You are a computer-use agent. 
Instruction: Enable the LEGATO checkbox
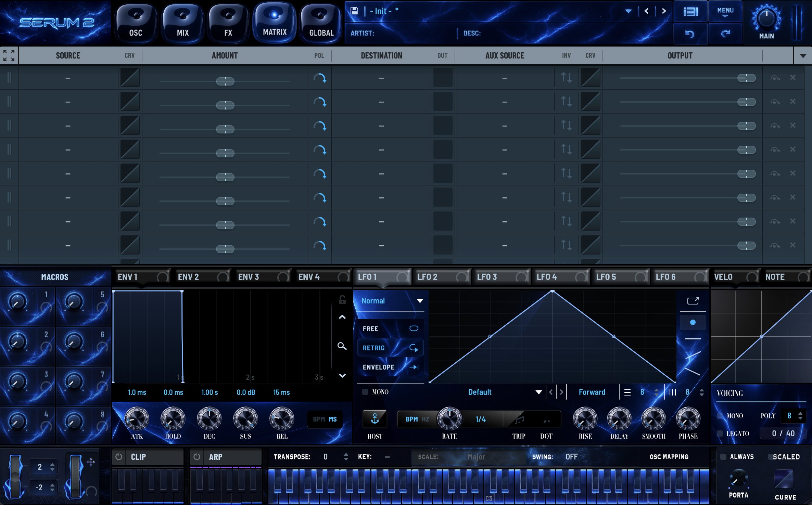(720, 433)
